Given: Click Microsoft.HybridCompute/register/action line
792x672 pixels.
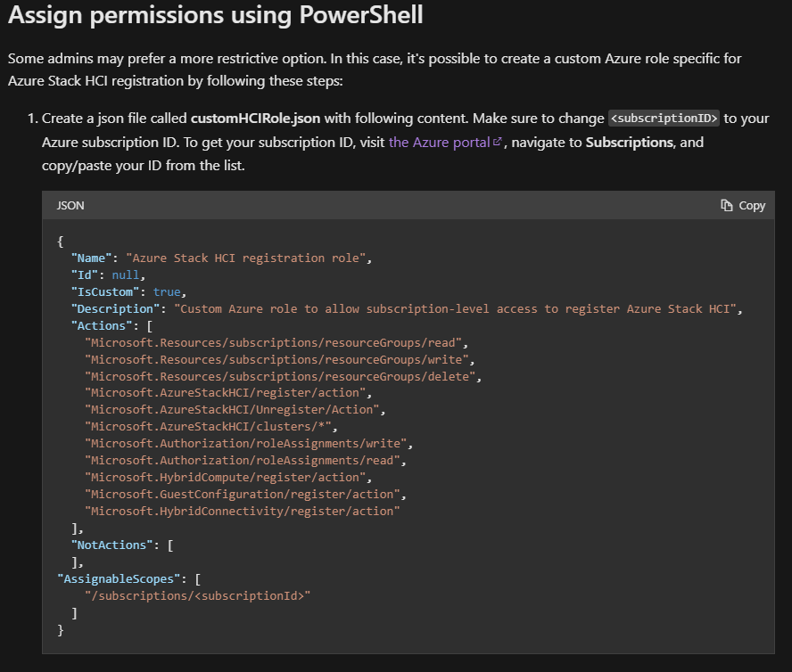Looking at the screenshot, I should click(226, 477).
